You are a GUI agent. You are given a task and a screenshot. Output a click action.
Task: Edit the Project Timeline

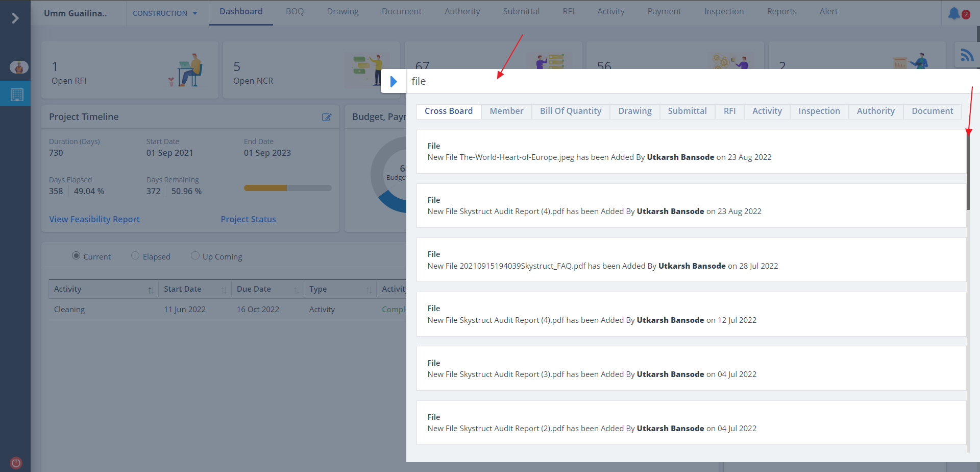click(327, 117)
